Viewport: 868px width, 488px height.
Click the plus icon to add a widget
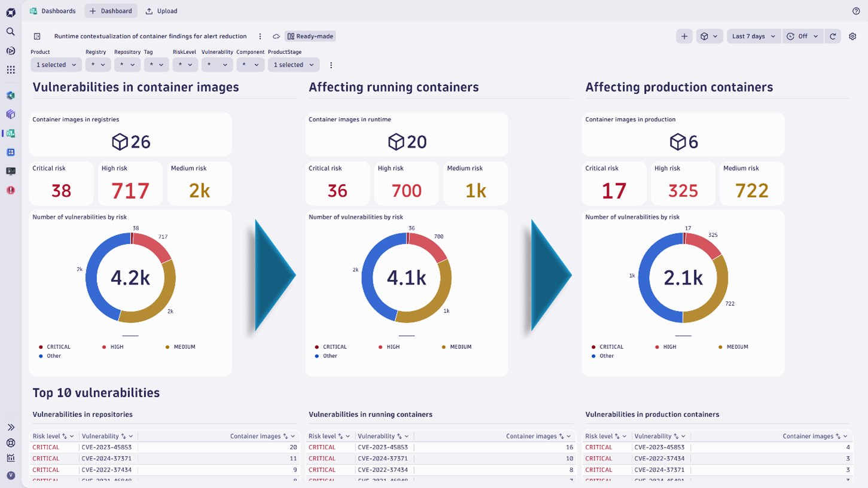(x=684, y=36)
